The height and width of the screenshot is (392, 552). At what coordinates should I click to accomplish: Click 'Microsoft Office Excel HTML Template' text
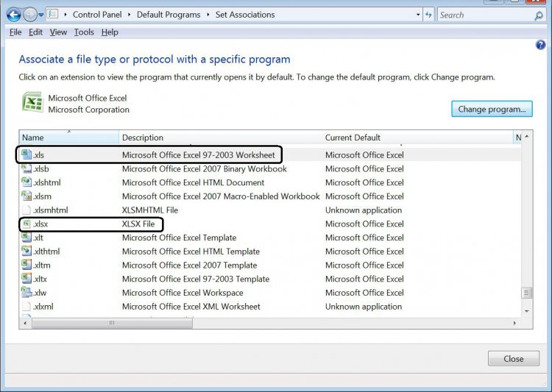tap(191, 252)
